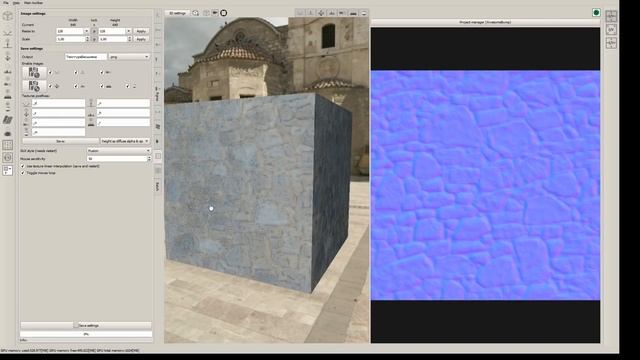Toggle second checkbox in top Enable images row
Screen dimensions: 640x360
point(76,72)
